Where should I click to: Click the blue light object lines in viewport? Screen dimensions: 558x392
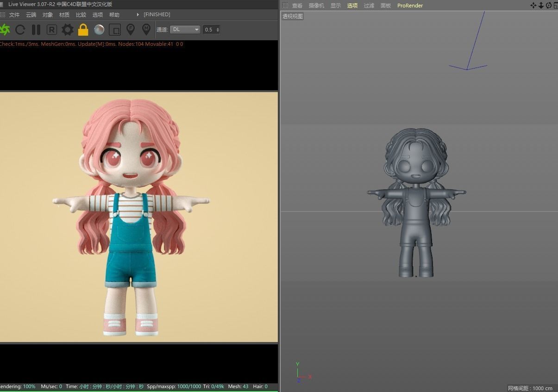click(x=469, y=41)
